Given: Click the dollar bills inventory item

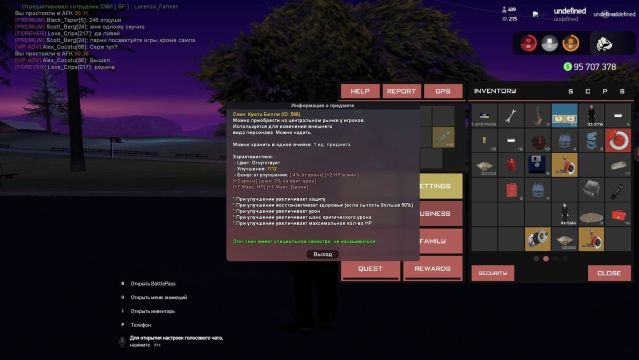Looking at the screenshot, I should 564,116.
